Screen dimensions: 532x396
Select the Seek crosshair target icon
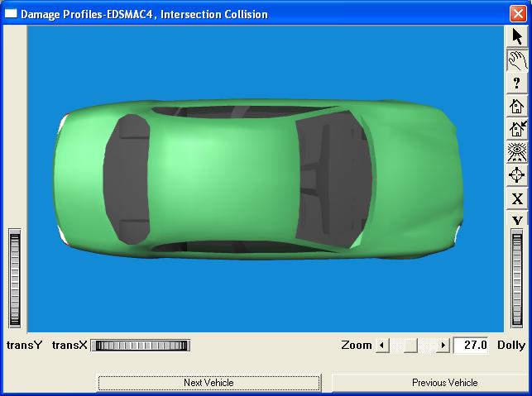[x=517, y=175]
